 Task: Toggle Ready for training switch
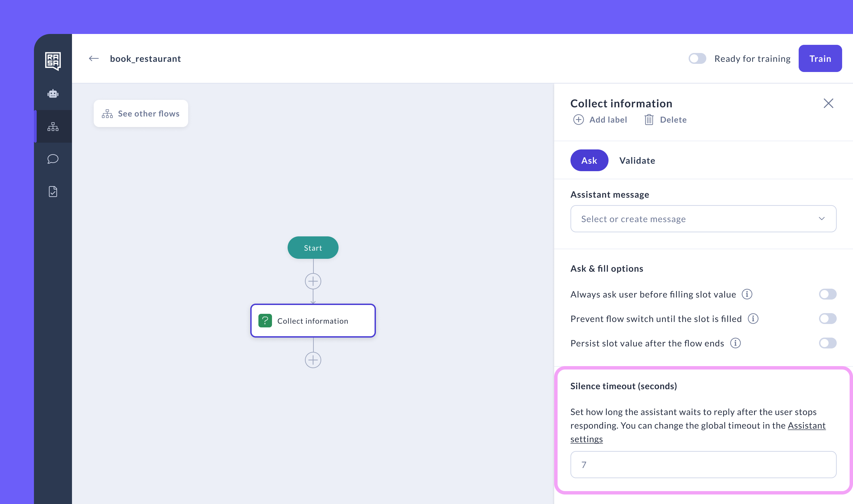coord(697,59)
